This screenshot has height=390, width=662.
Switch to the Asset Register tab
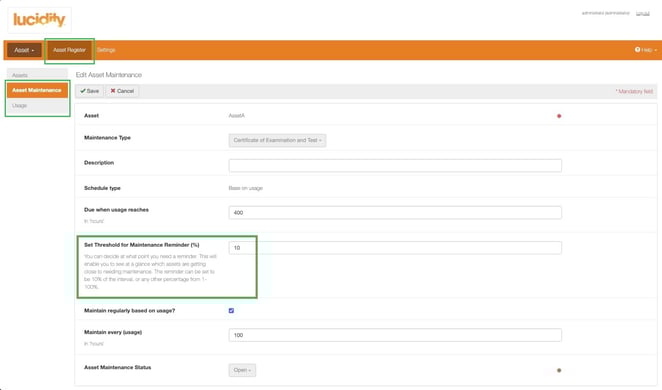(69, 50)
